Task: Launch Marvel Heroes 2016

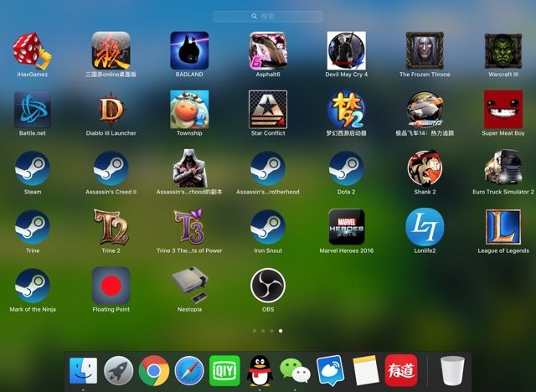Action: 347,227
